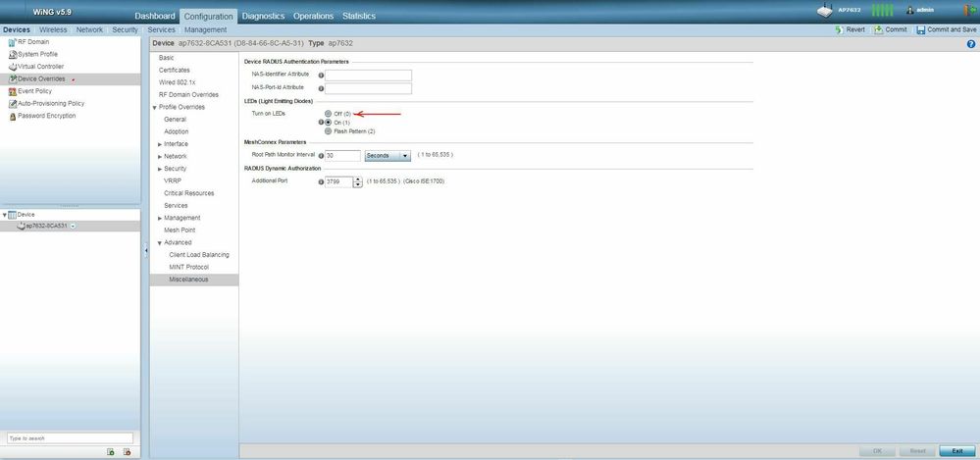Open Client Load Balancing under Advanced
This screenshot has width=980, height=460.
point(199,255)
